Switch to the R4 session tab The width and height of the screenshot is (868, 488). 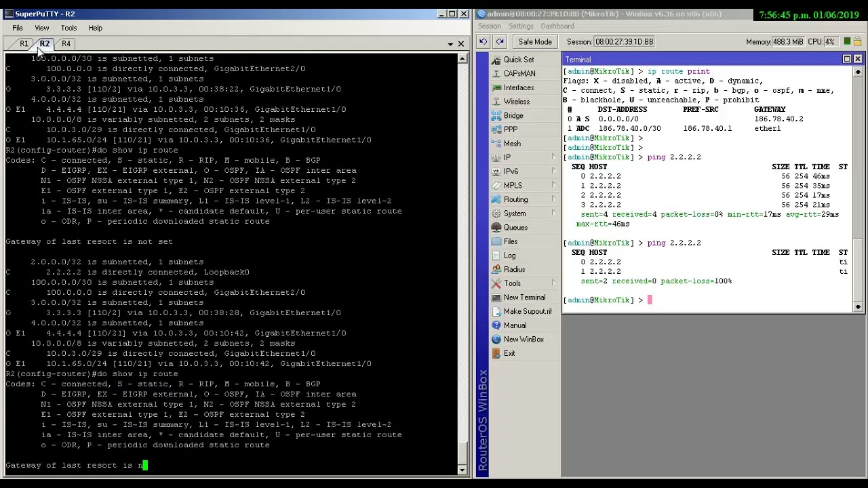[66, 44]
